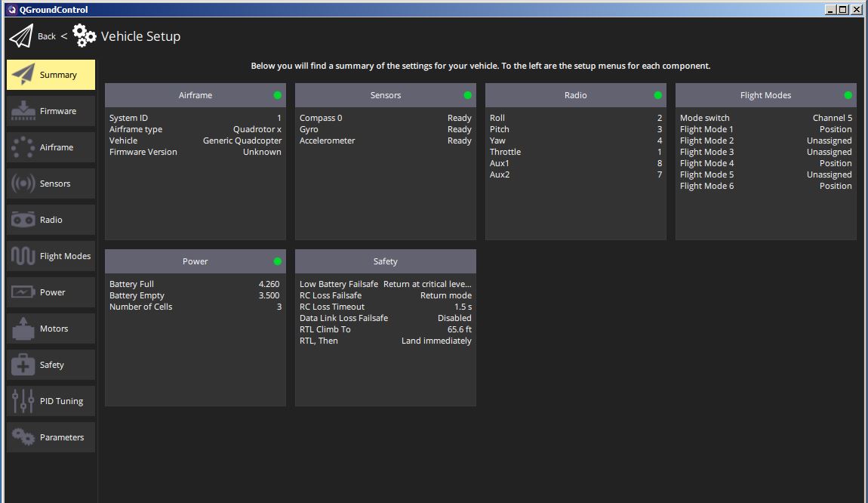Click 'Throttle' row in Radio card

click(x=576, y=152)
